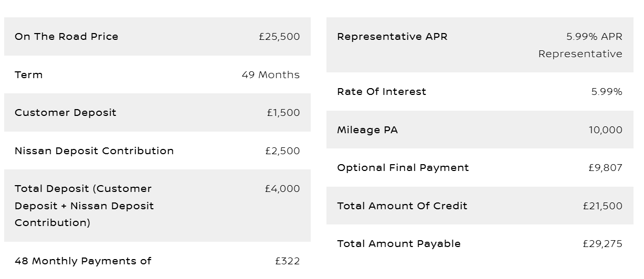The width and height of the screenshot is (644, 279).
Task: Click the Rate Of Interest label
Action: pyautogui.click(x=382, y=92)
